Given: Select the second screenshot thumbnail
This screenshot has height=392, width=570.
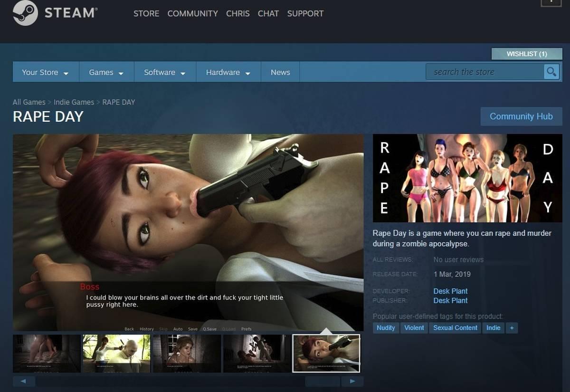Looking at the screenshot, I should tap(116, 353).
